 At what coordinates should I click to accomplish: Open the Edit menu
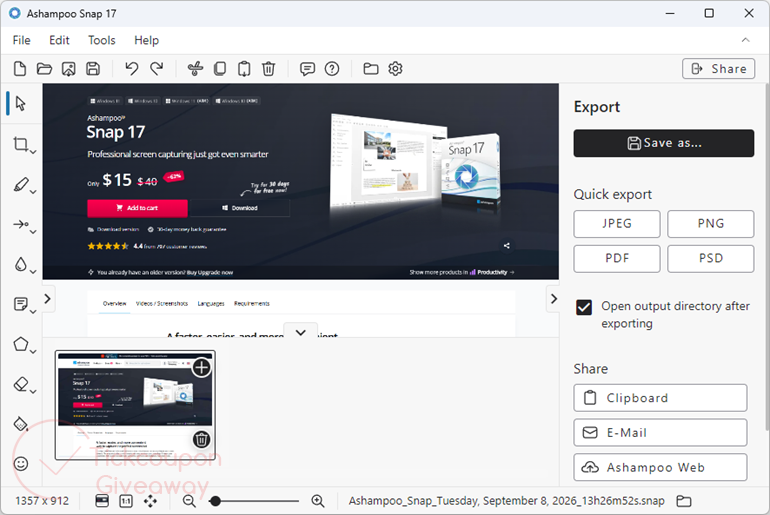pyautogui.click(x=59, y=40)
